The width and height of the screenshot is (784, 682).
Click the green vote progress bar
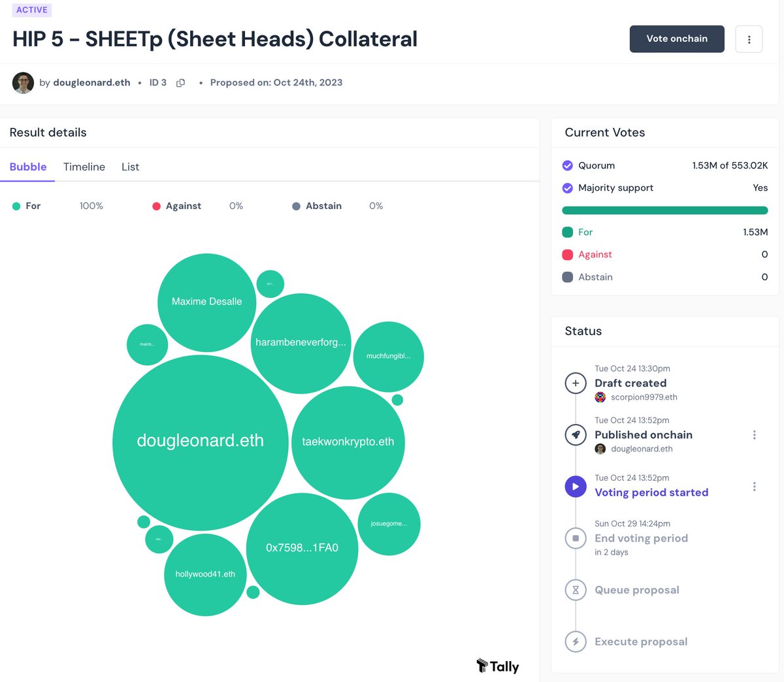665,210
